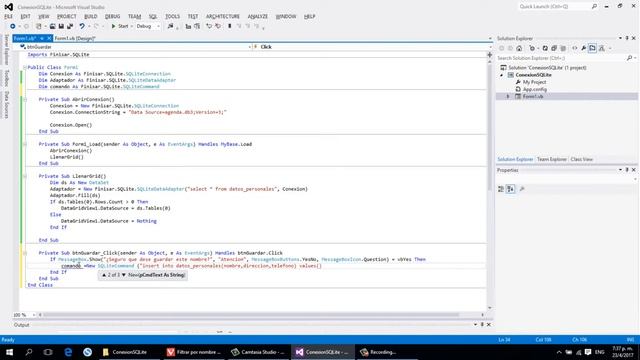Open the Debug configuration dropdown

tap(158, 26)
